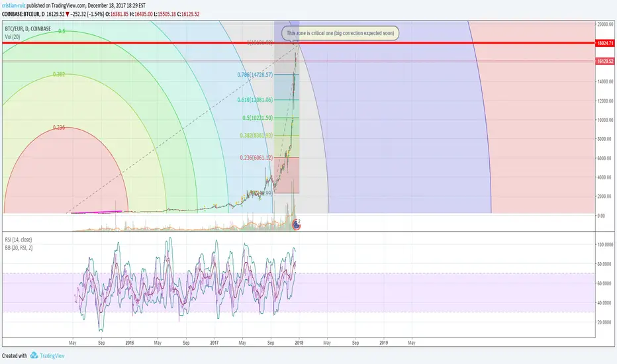Click the 'Vol (20)' indicator label
617x364 pixels.
(x=13, y=36)
